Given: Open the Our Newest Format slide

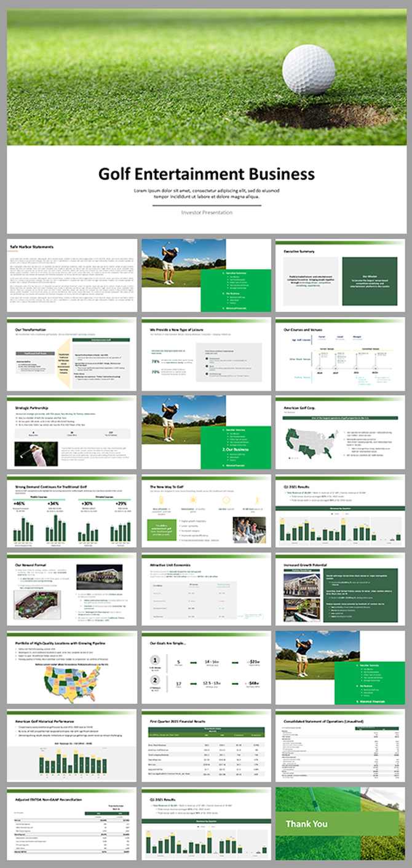Looking at the screenshot, I should click(72, 589).
